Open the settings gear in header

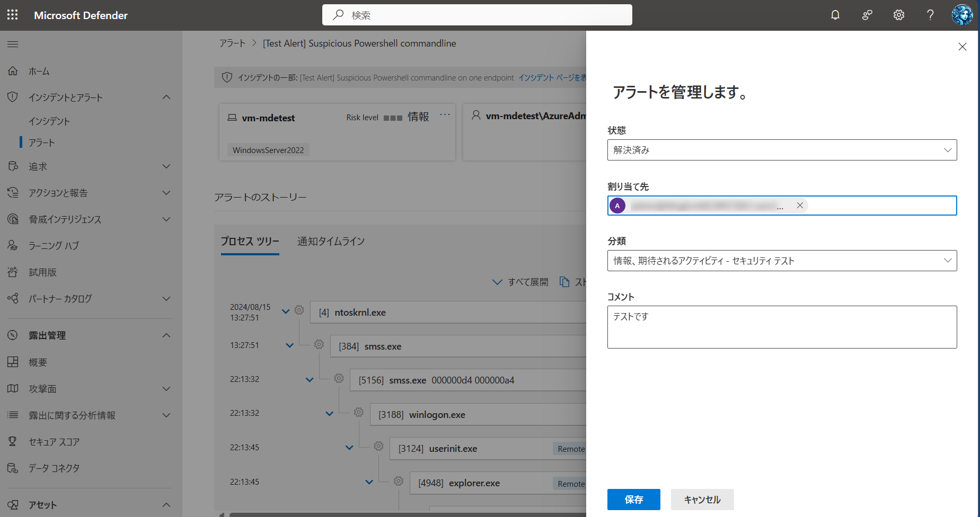(899, 15)
